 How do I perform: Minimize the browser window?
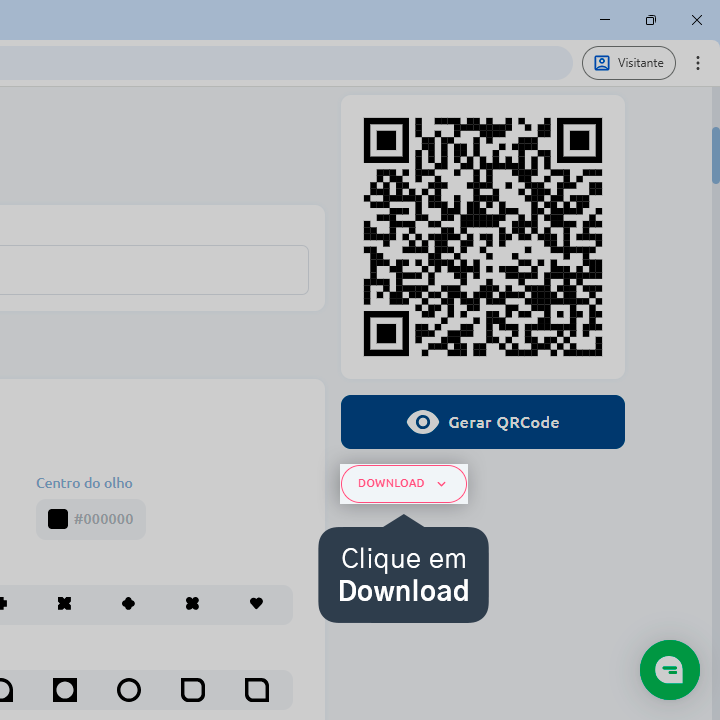605,20
